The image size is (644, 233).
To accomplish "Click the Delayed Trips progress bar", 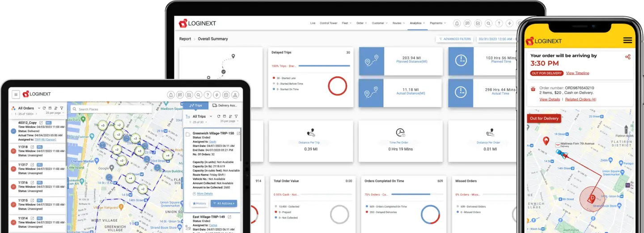I will coord(324,66).
